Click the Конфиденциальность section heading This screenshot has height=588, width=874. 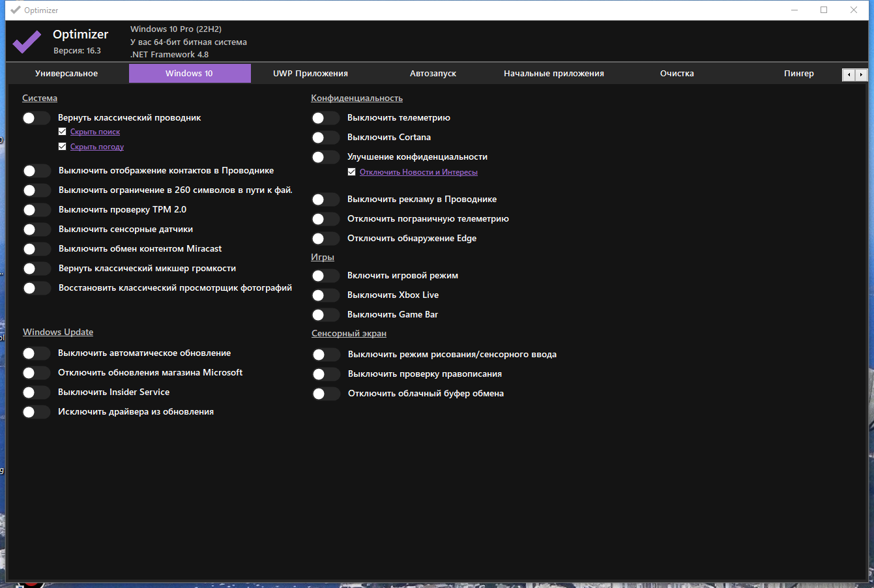point(357,98)
